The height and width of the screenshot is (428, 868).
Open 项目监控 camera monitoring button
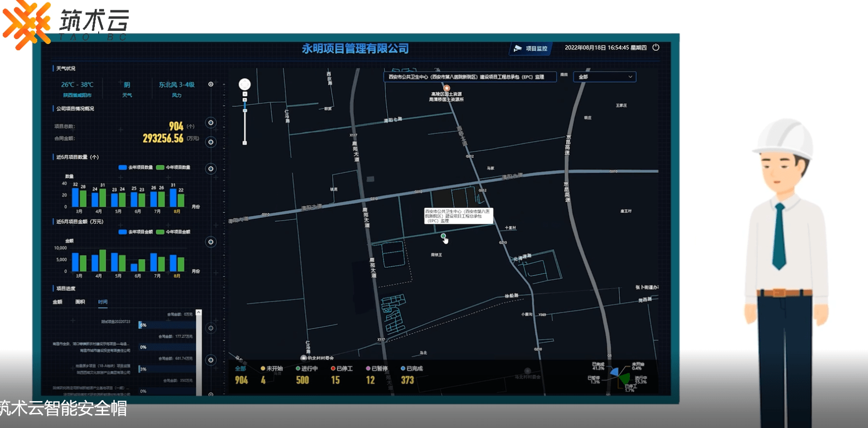(x=531, y=48)
